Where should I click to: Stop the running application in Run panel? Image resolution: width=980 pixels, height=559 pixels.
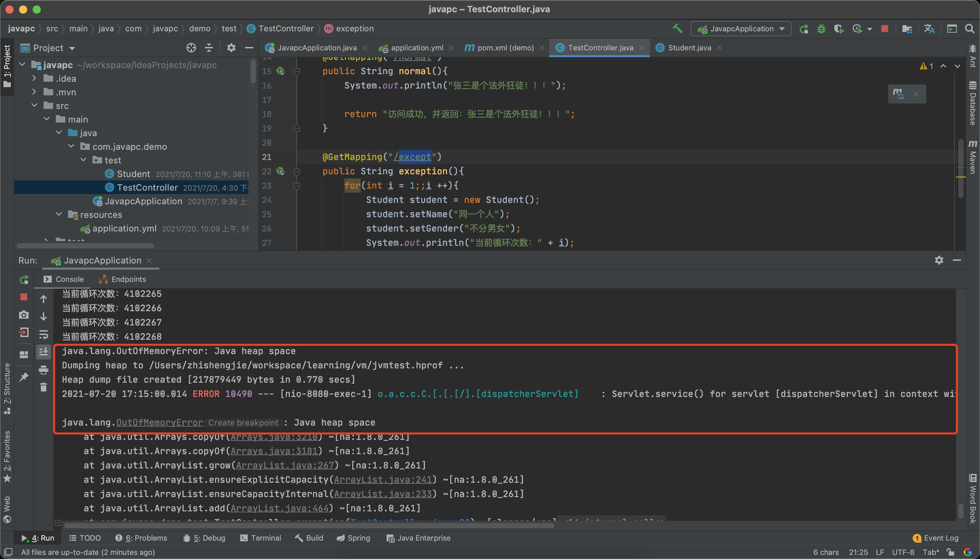pos(24,297)
